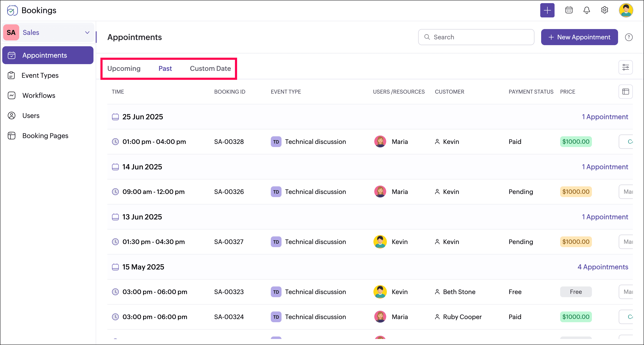Click the Bookings logo icon
The image size is (644, 345).
[12, 10]
